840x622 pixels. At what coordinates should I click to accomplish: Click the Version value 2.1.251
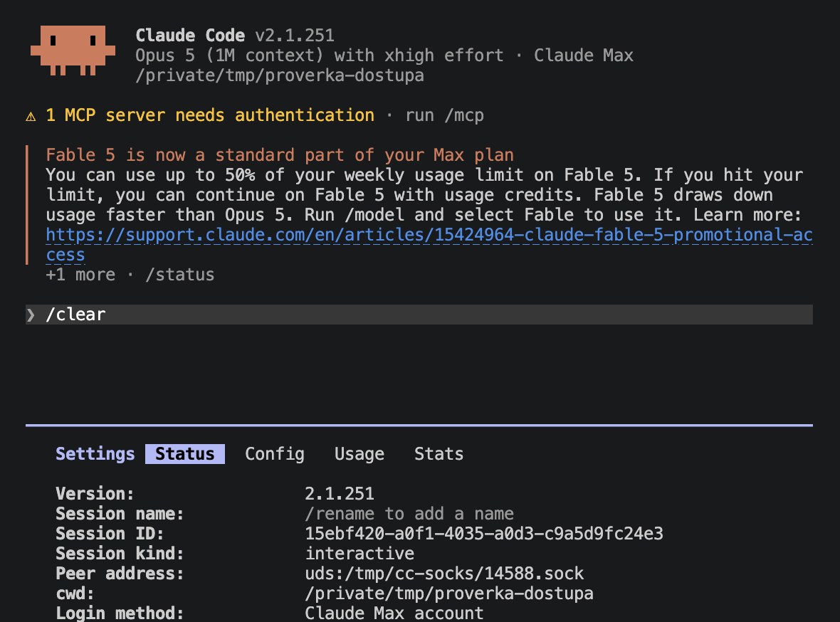click(340, 493)
